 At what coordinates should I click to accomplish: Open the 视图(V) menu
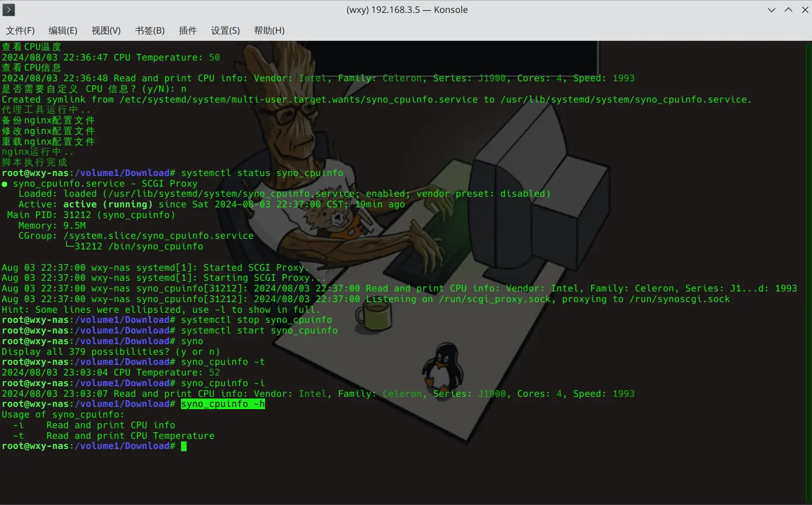106,30
